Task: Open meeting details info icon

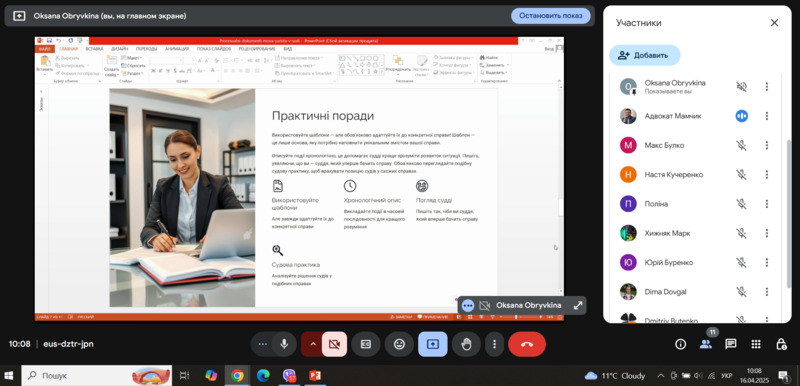Action: tap(680, 344)
